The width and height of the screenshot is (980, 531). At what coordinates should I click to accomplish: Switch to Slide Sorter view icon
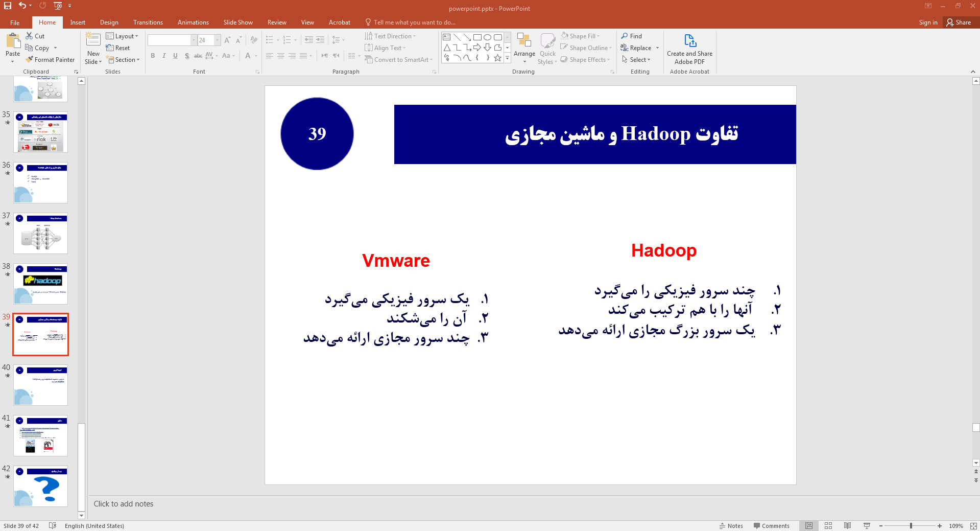click(x=828, y=526)
